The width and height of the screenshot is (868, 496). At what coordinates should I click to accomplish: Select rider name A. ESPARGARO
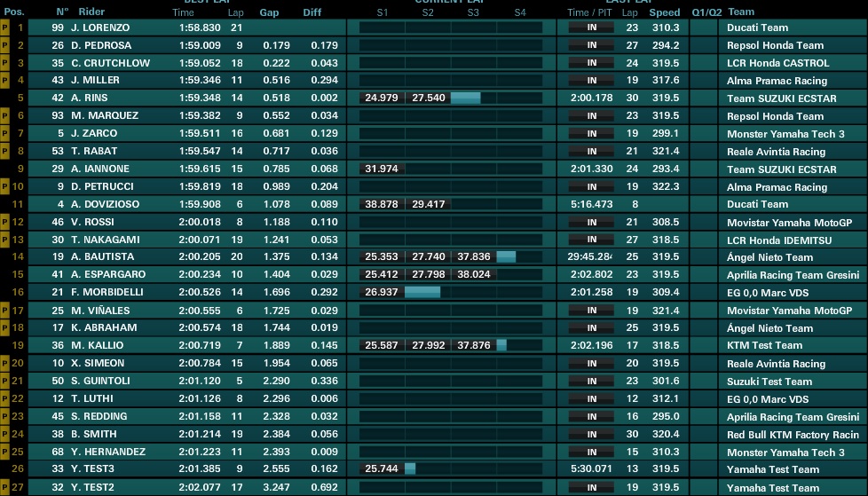[x=108, y=274]
